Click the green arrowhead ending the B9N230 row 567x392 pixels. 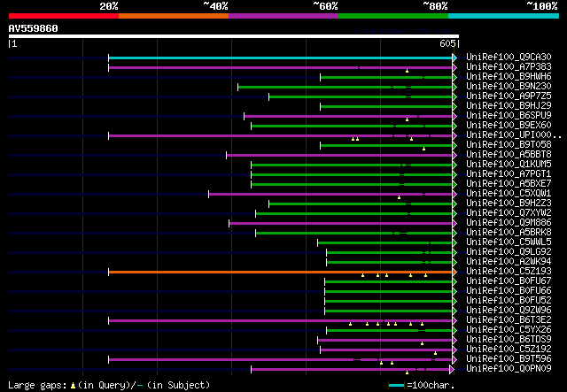click(454, 87)
